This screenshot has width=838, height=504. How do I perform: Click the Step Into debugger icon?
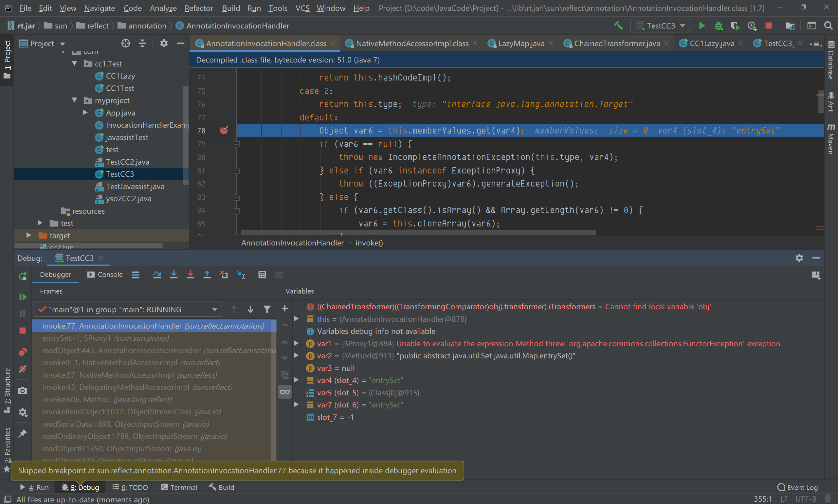173,274
